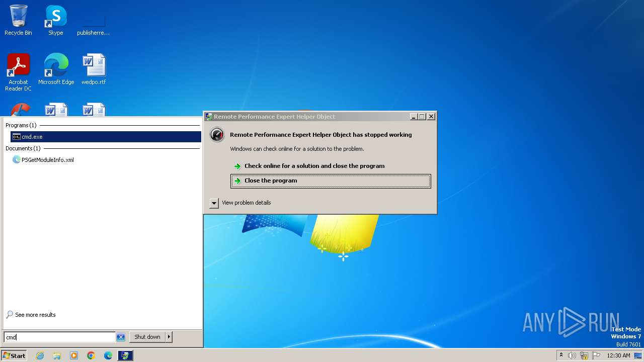Close the error dialog window

click(x=431, y=116)
